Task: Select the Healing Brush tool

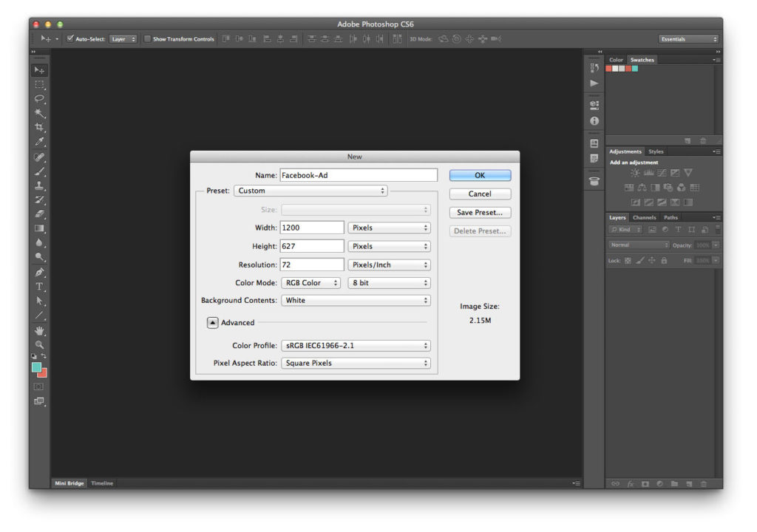Action: coord(39,158)
